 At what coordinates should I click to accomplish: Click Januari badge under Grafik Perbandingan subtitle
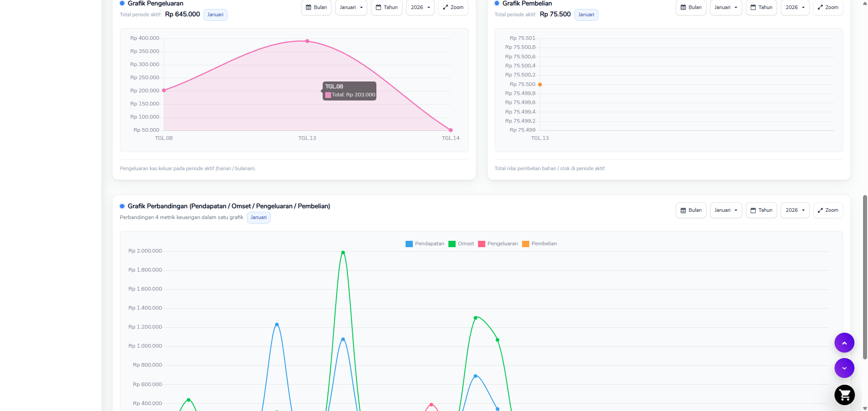259,217
